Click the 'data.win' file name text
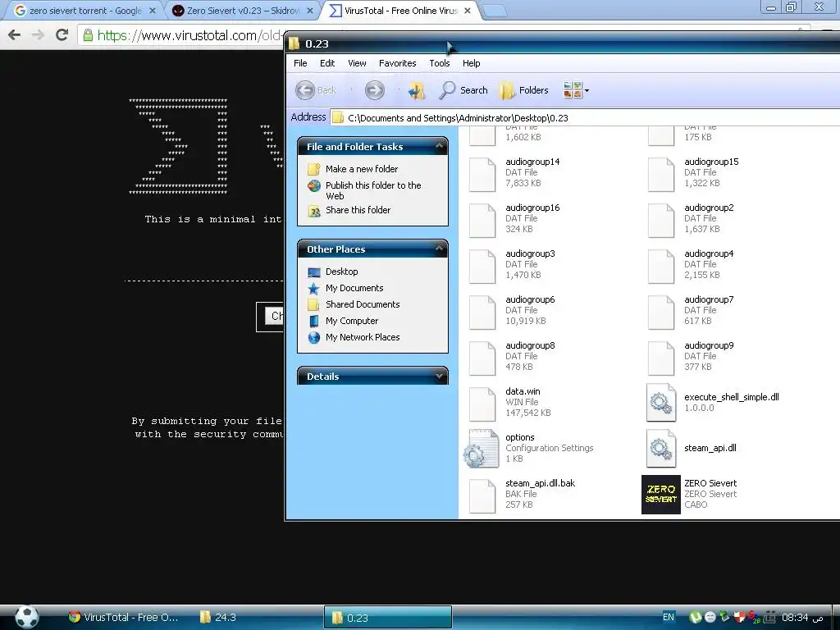The width and height of the screenshot is (840, 630). [x=523, y=391]
